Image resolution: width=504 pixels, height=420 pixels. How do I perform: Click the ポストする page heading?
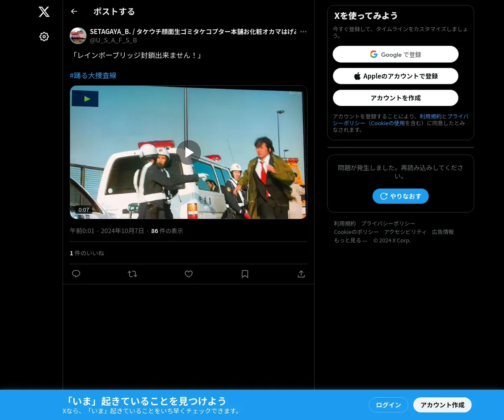pyautogui.click(x=114, y=11)
